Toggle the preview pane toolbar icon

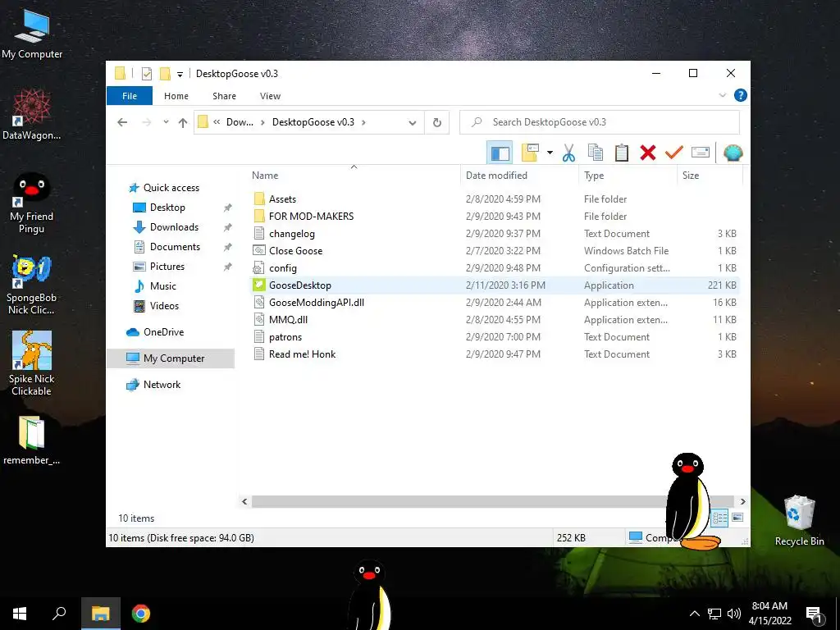click(x=500, y=153)
